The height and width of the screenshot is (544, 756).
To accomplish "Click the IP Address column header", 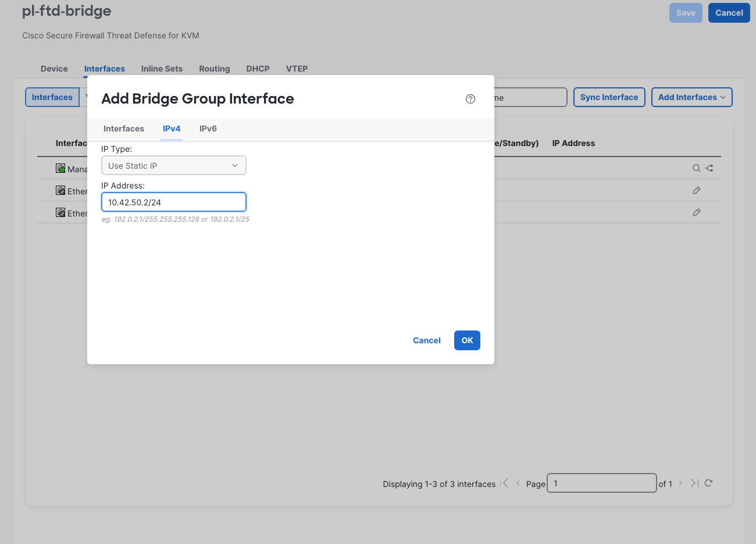I will 573,143.
